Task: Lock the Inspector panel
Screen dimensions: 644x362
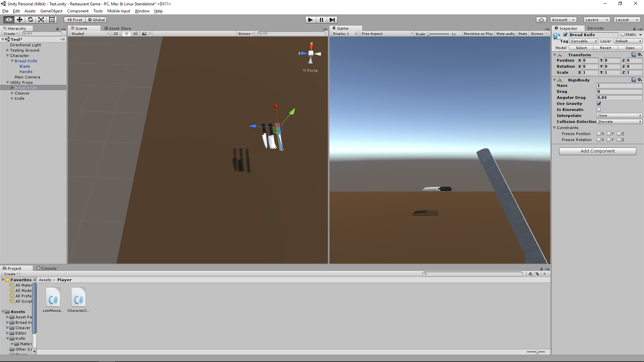Action: click(634, 28)
